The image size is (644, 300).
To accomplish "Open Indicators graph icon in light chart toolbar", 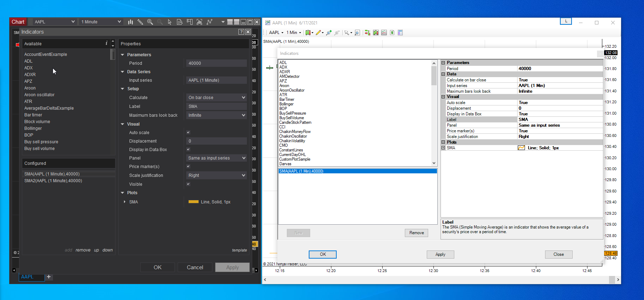I will pyautogui.click(x=384, y=33).
